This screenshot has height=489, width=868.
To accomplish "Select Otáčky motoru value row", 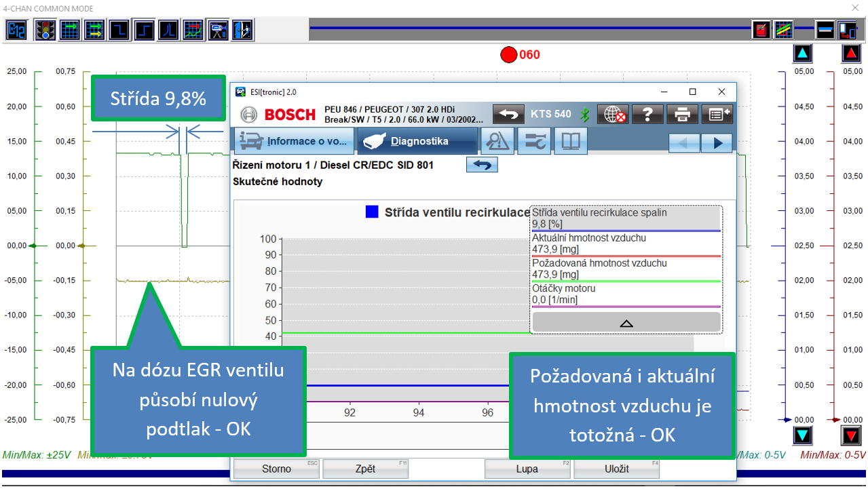I will pos(626,294).
